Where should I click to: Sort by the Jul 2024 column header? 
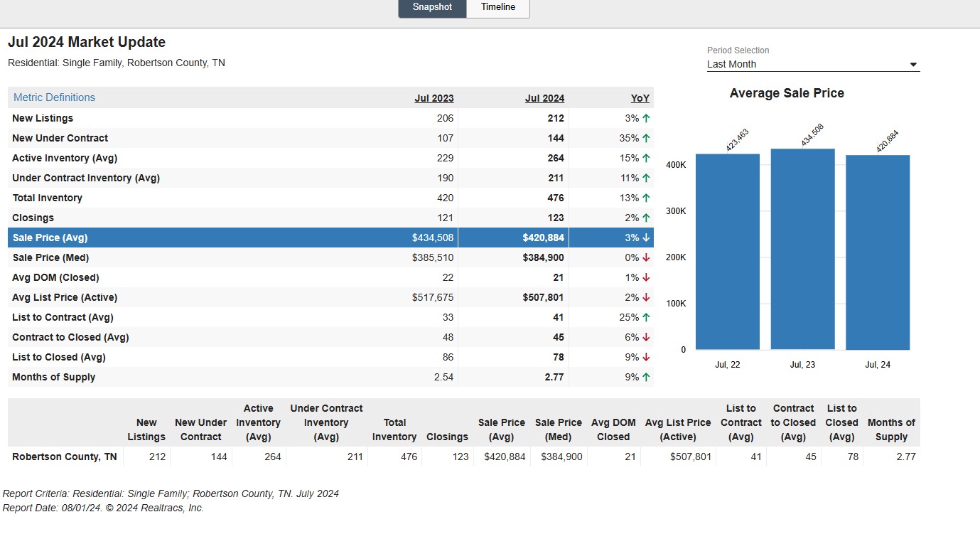tap(544, 98)
